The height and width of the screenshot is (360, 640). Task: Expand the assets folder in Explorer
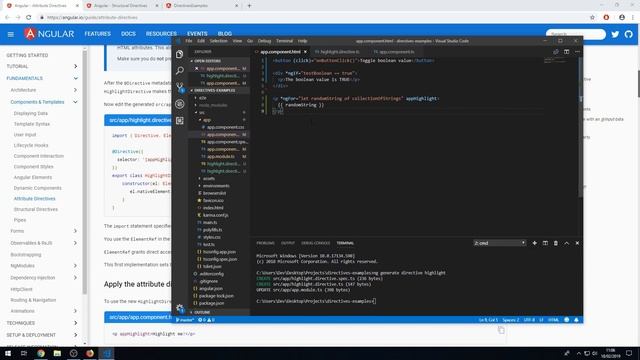(209, 179)
